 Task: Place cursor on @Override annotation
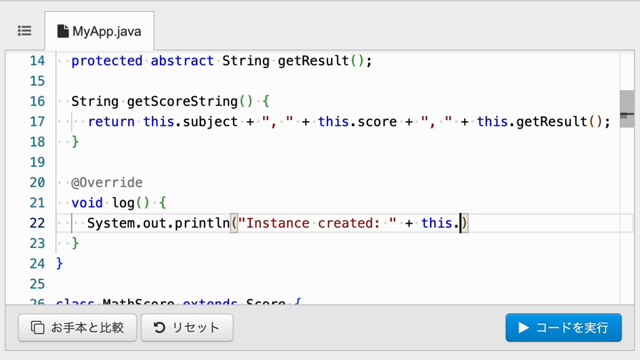tap(107, 182)
